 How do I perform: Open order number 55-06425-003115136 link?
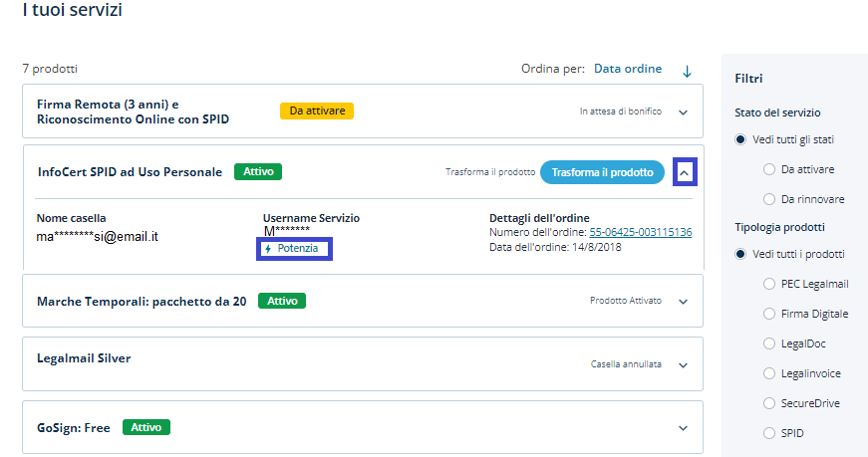(640, 232)
